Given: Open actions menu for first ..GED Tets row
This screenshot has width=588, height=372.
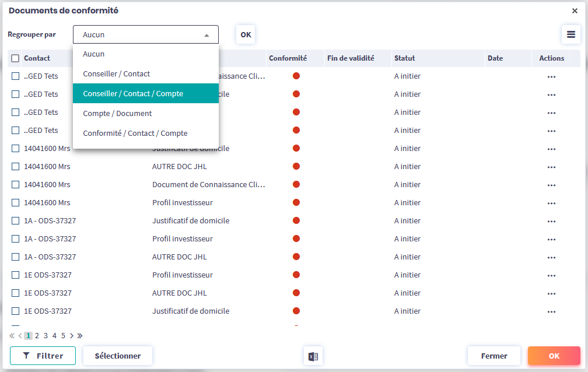Looking at the screenshot, I should (551, 76).
